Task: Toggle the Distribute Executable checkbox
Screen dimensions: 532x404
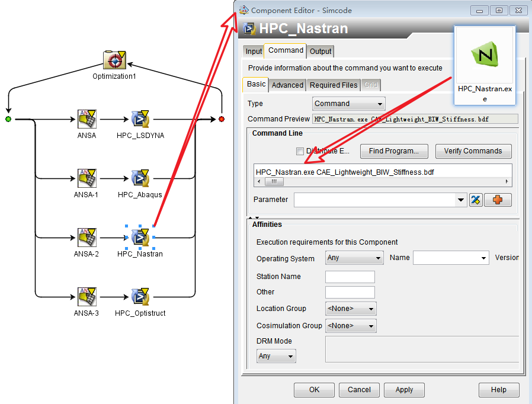Action: coord(300,151)
